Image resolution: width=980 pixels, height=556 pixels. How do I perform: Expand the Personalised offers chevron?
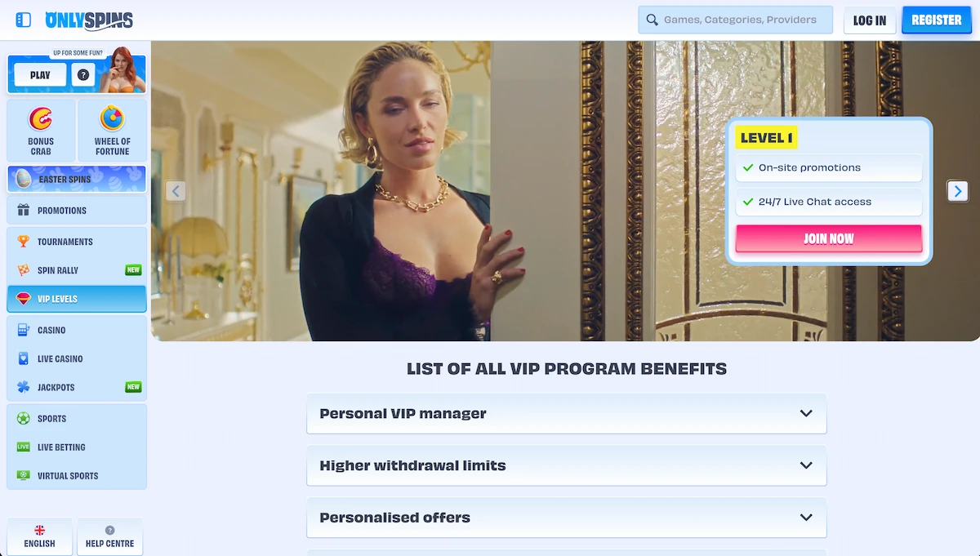tap(806, 518)
